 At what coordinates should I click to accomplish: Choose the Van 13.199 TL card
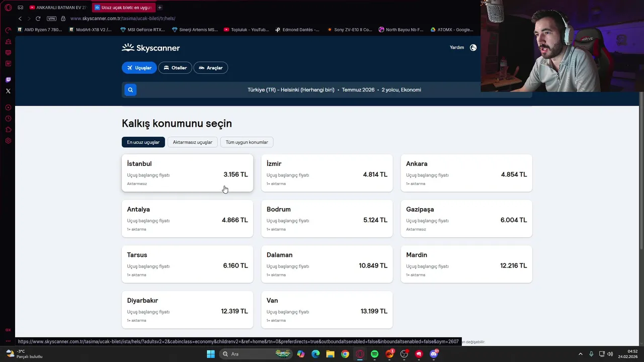pyautogui.click(x=327, y=310)
